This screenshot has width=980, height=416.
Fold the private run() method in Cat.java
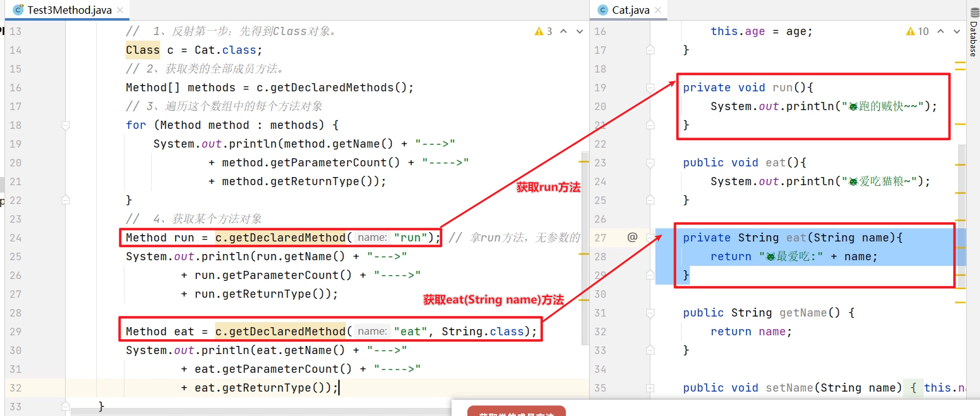click(x=650, y=88)
